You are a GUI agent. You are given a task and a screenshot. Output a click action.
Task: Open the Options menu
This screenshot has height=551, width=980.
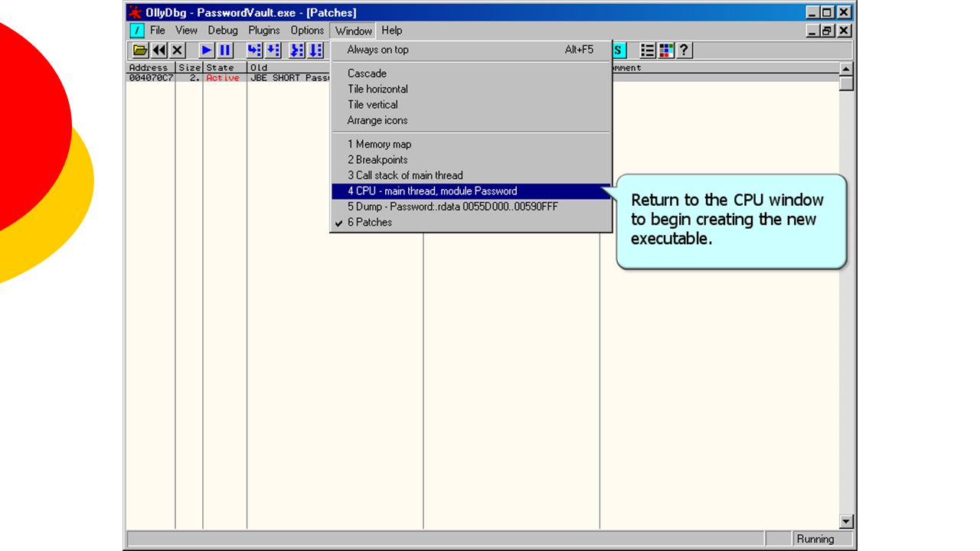pyautogui.click(x=307, y=31)
